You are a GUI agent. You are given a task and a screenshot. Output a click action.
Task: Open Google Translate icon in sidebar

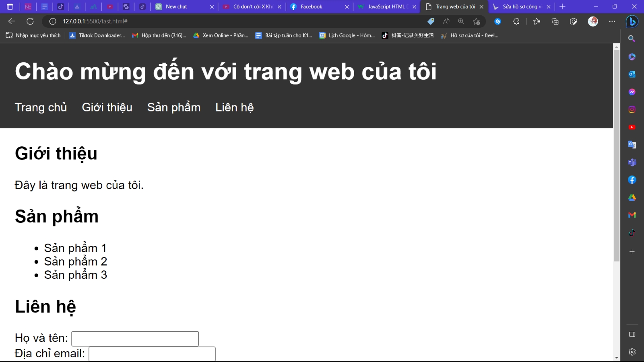click(632, 145)
